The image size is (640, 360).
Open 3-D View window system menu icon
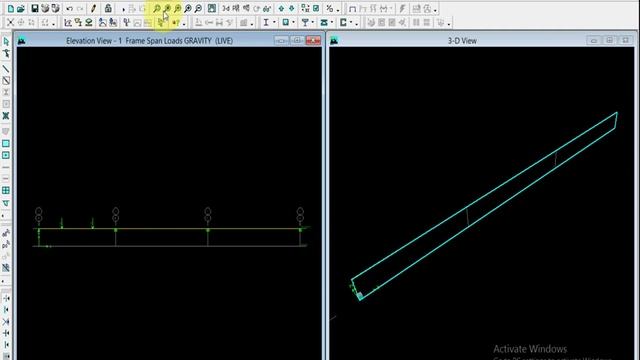pos(334,40)
